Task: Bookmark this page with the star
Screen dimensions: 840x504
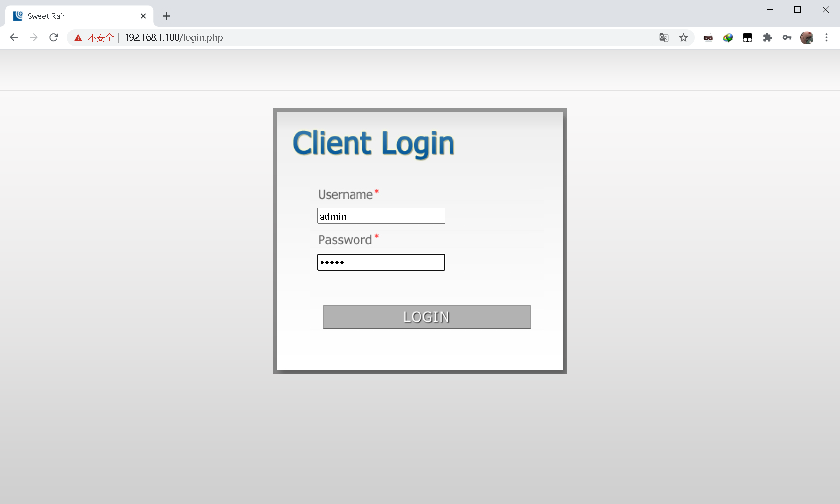Action: (683, 38)
